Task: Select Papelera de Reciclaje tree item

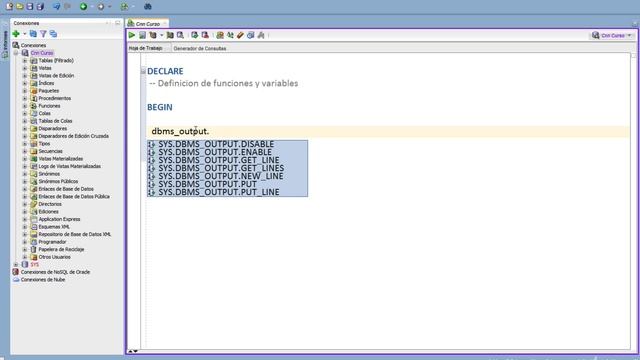Action: 61,249
